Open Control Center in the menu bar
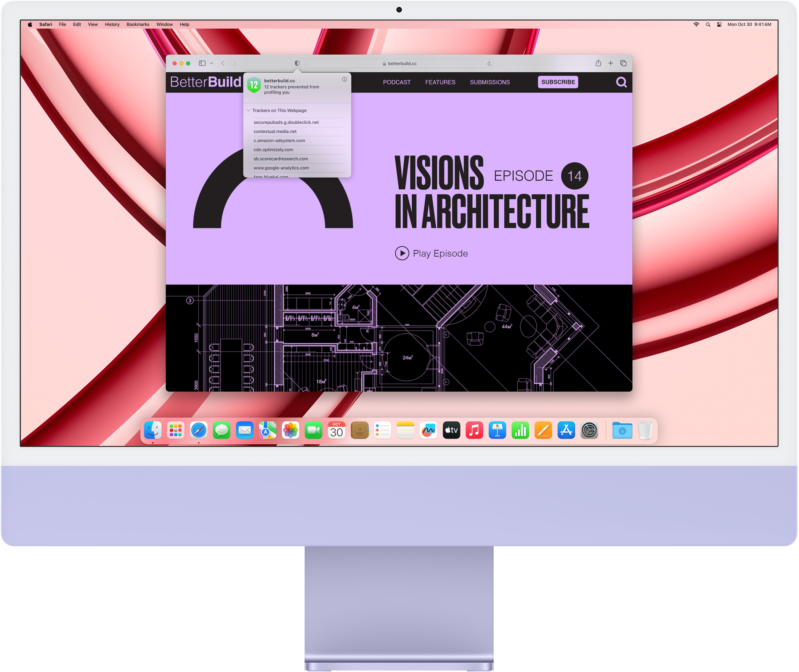 point(719,24)
